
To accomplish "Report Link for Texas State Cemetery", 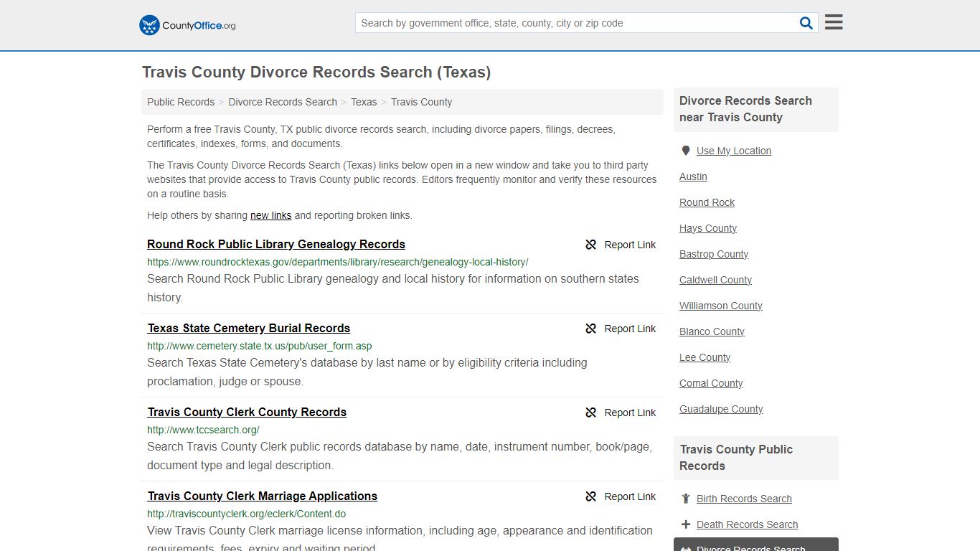I will pos(630,329).
